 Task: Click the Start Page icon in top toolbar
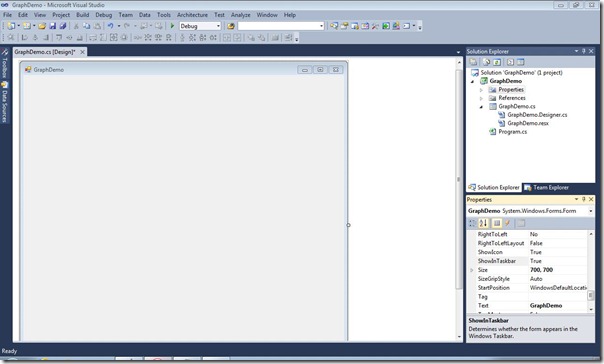click(386, 26)
